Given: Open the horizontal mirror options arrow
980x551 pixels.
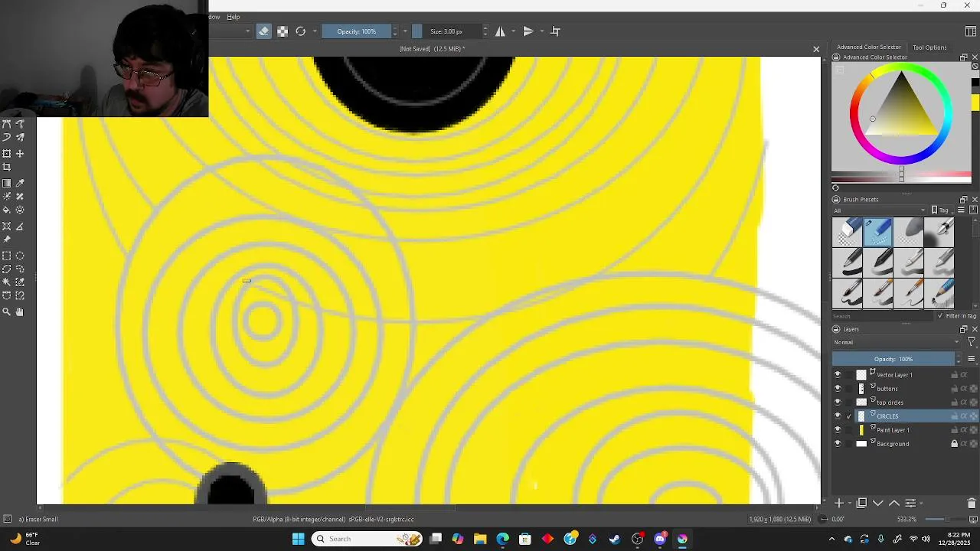Looking at the screenshot, I should [513, 31].
